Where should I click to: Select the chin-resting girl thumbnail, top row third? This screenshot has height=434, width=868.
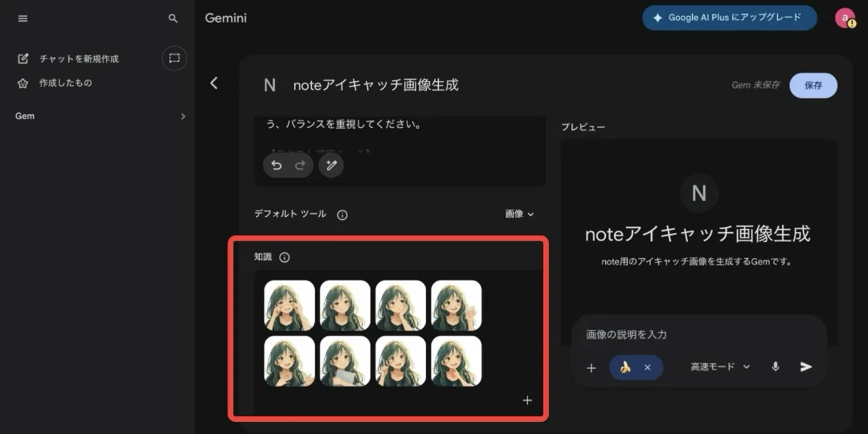tap(401, 305)
